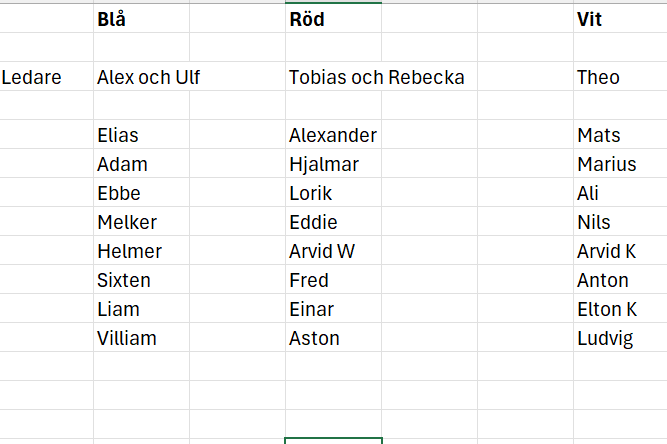Click the "Hjalmar" cell in Röd team
Viewport: 667px width, 444px height.
click(x=323, y=164)
